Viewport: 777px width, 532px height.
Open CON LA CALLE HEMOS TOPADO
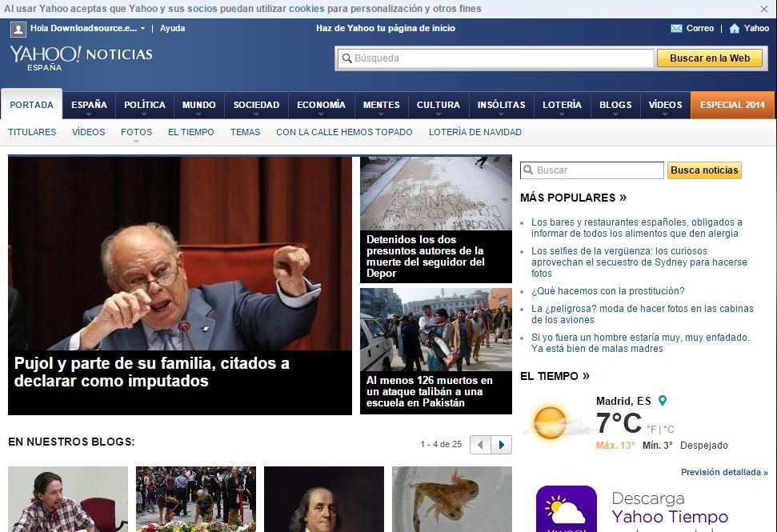click(344, 132)
